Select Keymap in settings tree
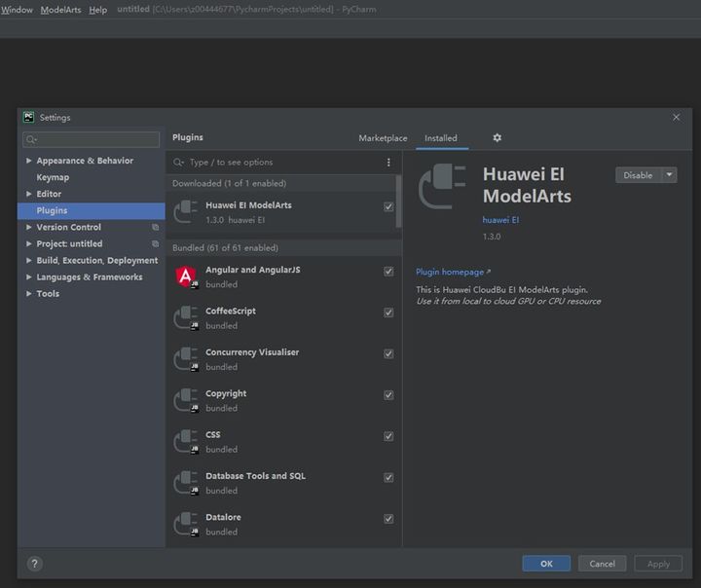Viewport: 701px width, 588px height. (53, 177)
